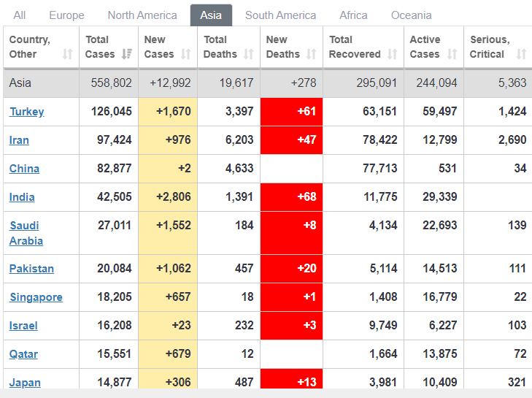The height and width of the screenshot is (398, 532).
Task: Select China total recovered 77,713
Action: [380, 169]
